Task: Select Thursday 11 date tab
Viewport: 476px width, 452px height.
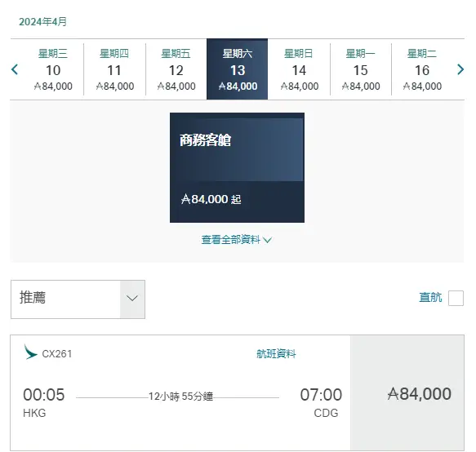Action: tap(115, 69)
